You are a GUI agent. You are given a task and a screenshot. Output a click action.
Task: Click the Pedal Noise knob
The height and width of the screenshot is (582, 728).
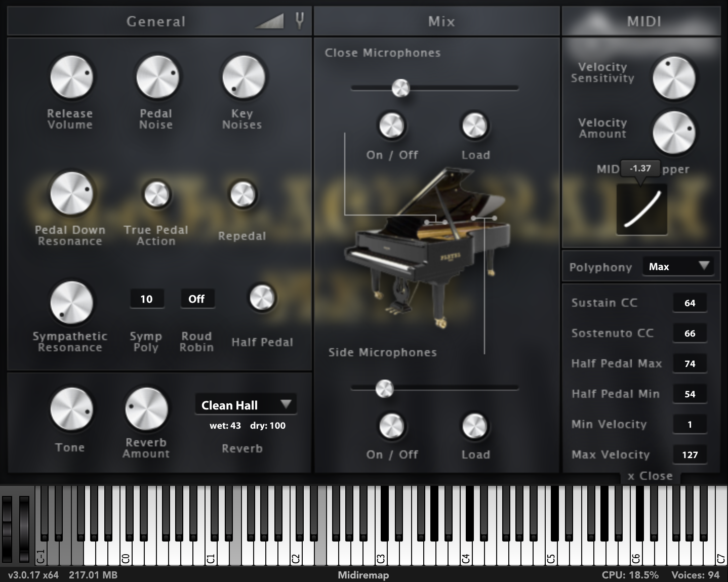pos(157,77)
